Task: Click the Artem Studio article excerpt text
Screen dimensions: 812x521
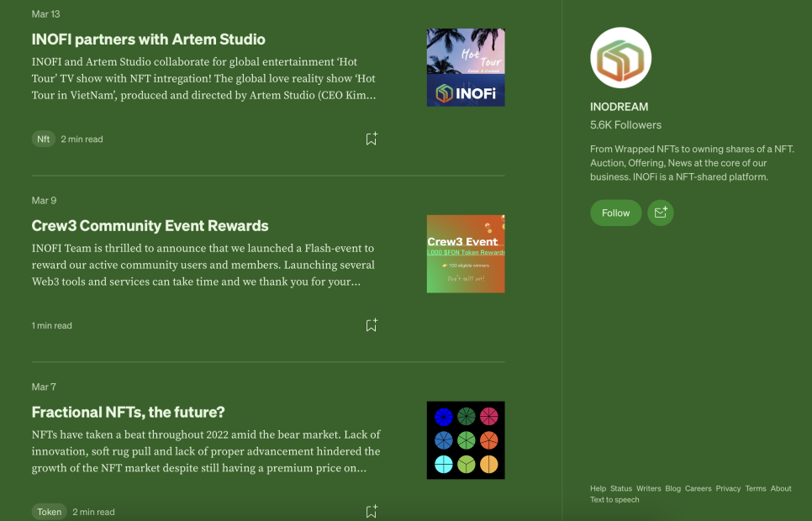Action: (203, 79)
